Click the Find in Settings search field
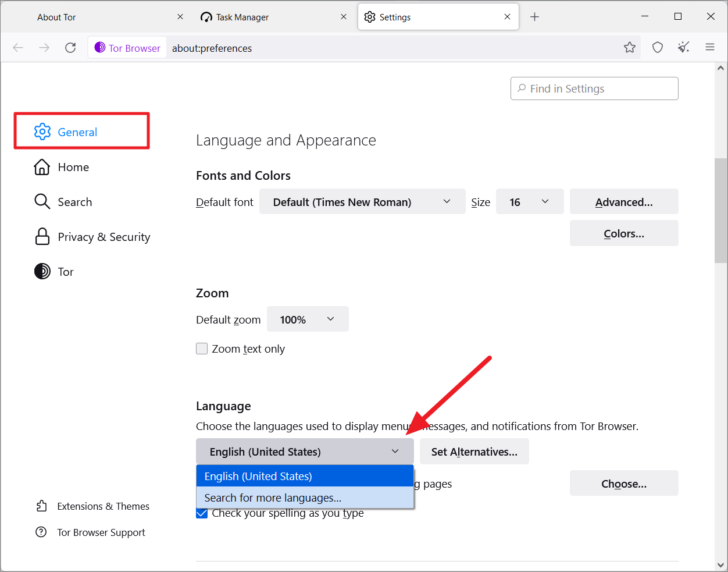 click(594, 88)
